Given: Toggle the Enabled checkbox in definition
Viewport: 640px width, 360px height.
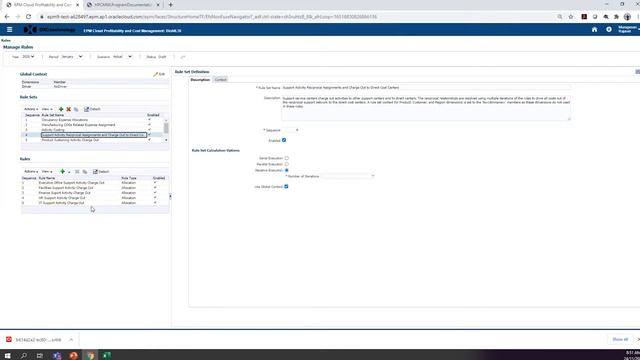Looking at the screenshot, I should point(284,140).
